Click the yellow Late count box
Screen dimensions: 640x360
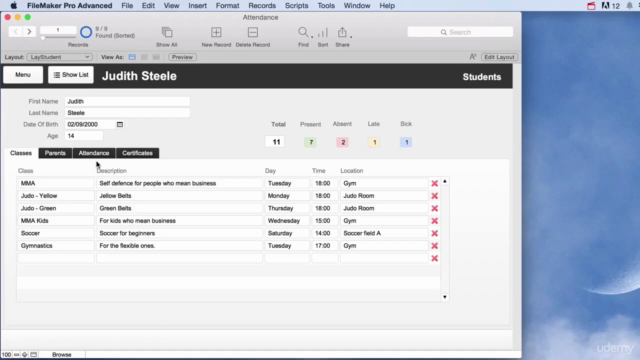coord(374,142)
